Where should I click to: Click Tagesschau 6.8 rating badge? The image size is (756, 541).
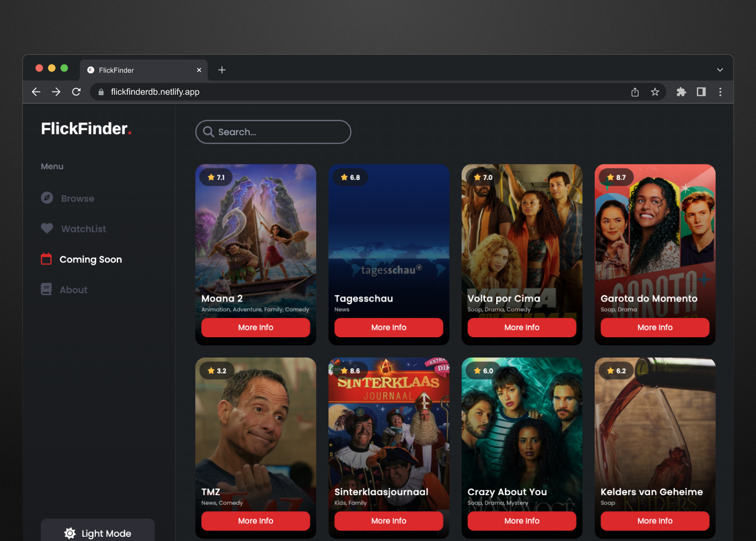tap(350, 177)
